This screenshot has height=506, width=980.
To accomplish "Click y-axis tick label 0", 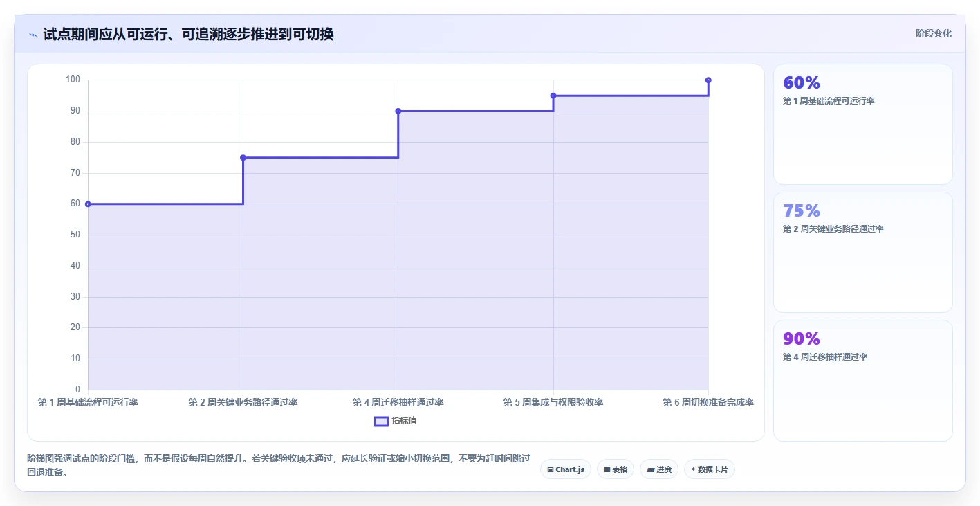I will 77,390.
